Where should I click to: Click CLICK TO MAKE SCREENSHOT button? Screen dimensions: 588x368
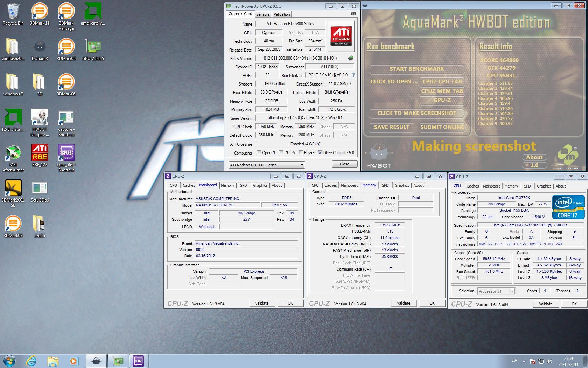[417, 113]
